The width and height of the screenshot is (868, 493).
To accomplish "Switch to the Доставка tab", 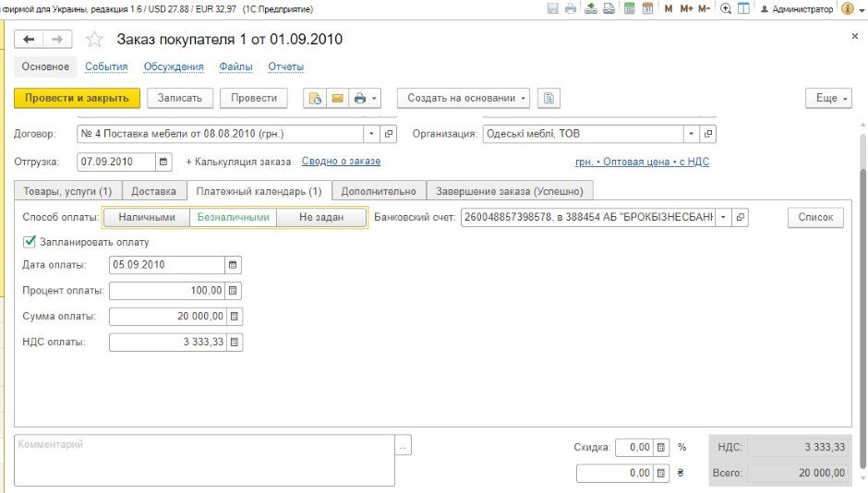I will coord(153,191).
